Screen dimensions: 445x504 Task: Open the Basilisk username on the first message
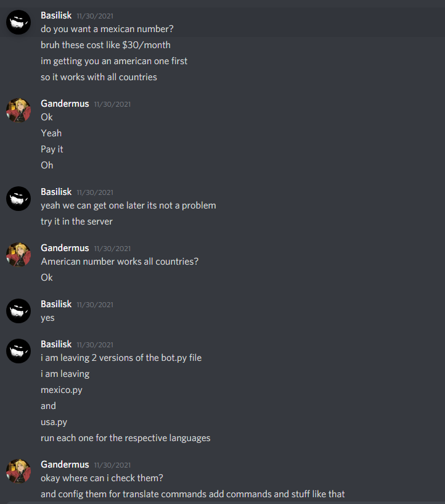(x=56, y=15)
